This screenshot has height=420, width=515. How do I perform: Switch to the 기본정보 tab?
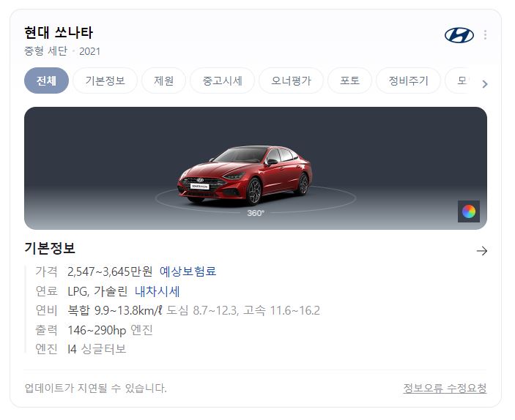click(105, 80)
